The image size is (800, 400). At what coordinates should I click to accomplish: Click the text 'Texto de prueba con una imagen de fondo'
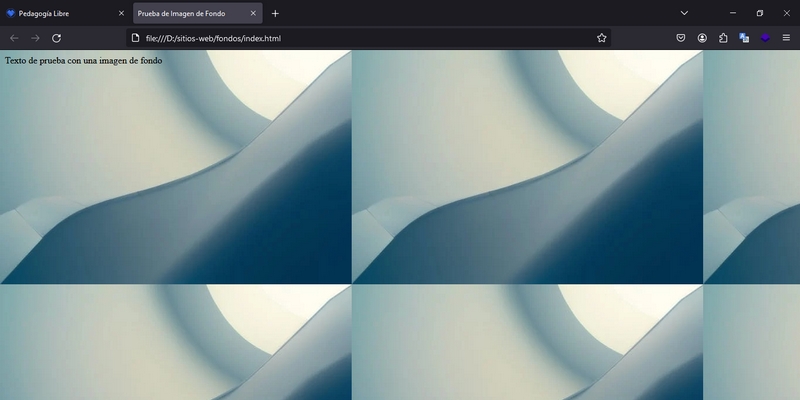pos(84,61)
